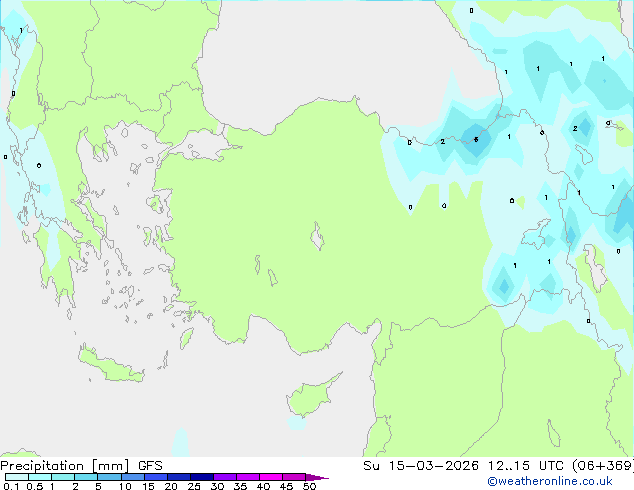Pick the 20–25 mm dark blue swatch

[x=178, y=477]
